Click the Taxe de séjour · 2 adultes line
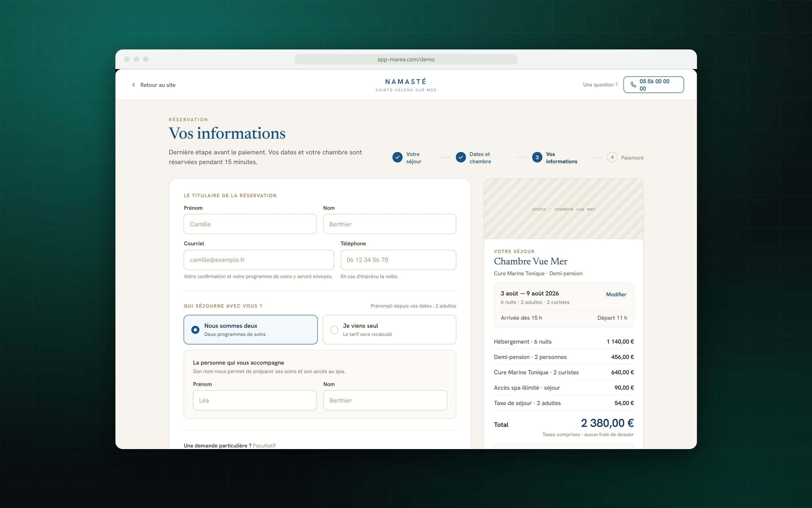The height and width of the screenshot is (508, 812). 564,403
